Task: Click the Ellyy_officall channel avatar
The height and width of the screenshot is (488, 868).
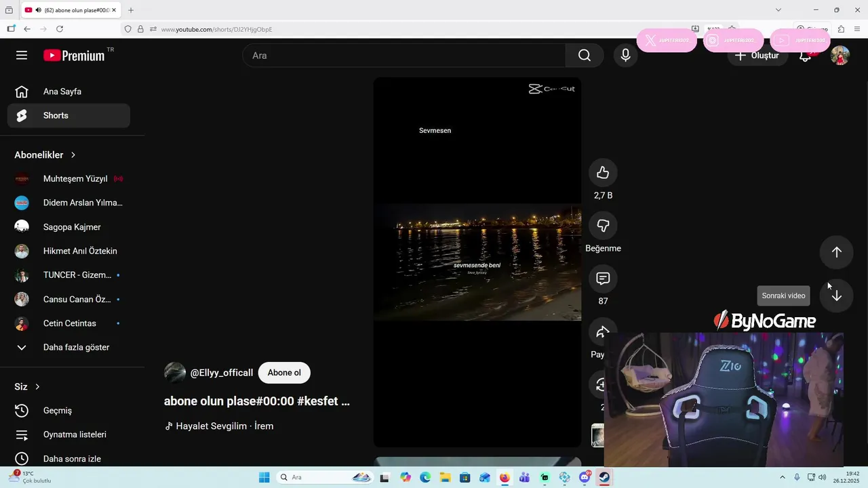Action: tap(175, 373)
